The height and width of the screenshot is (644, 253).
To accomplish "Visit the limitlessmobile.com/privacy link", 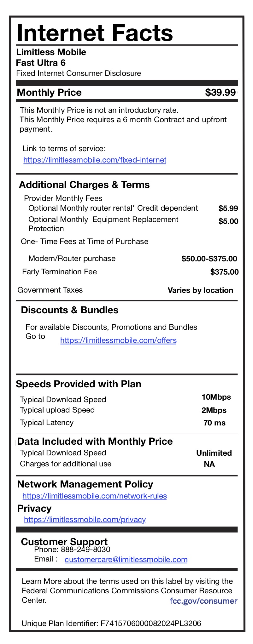I will (x=85, y=519).
